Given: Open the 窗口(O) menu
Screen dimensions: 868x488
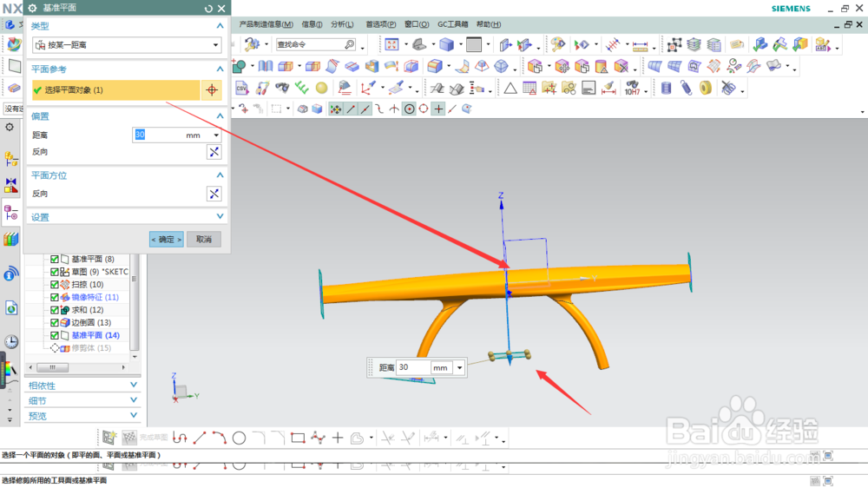Looking at the screenshot, I should [x=417, y=24].
